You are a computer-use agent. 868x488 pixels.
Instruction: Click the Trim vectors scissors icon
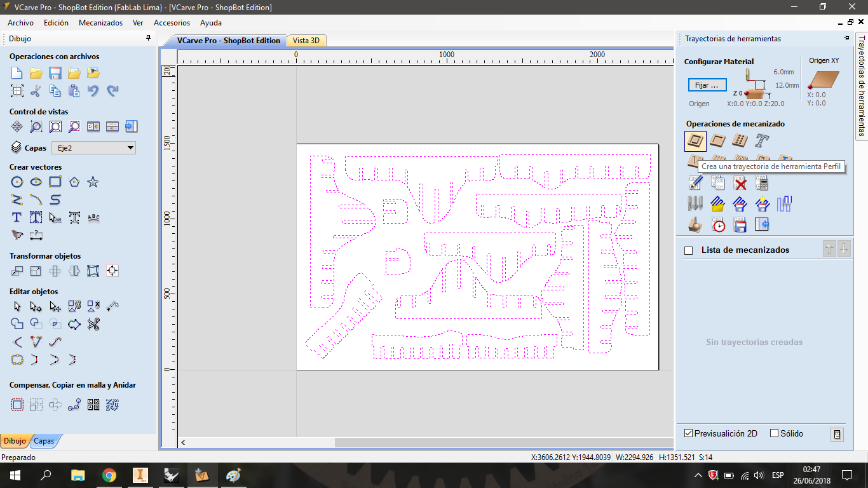pos(93,324)
